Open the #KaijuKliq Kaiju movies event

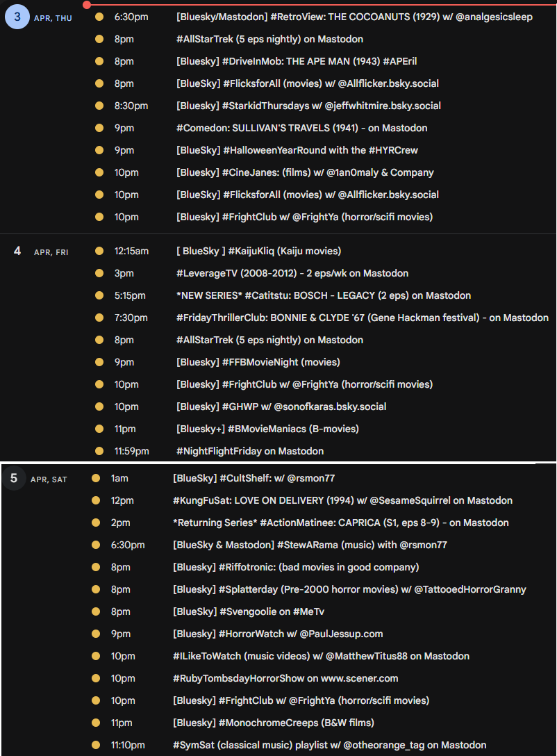click(x=259, y=251)
